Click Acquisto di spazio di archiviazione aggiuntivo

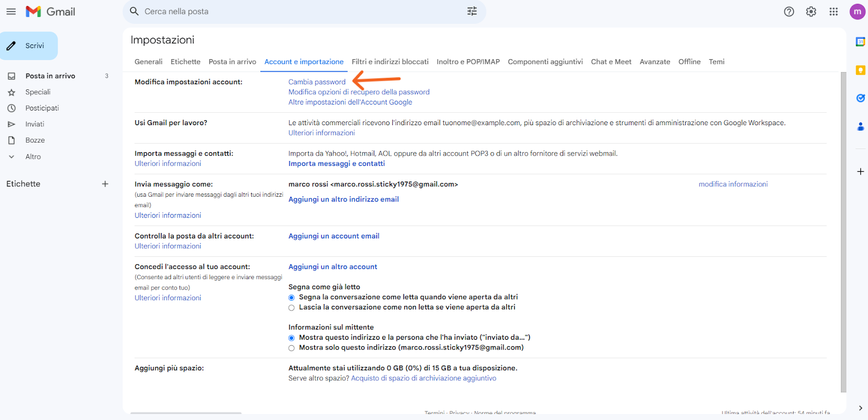coord(424,378)
